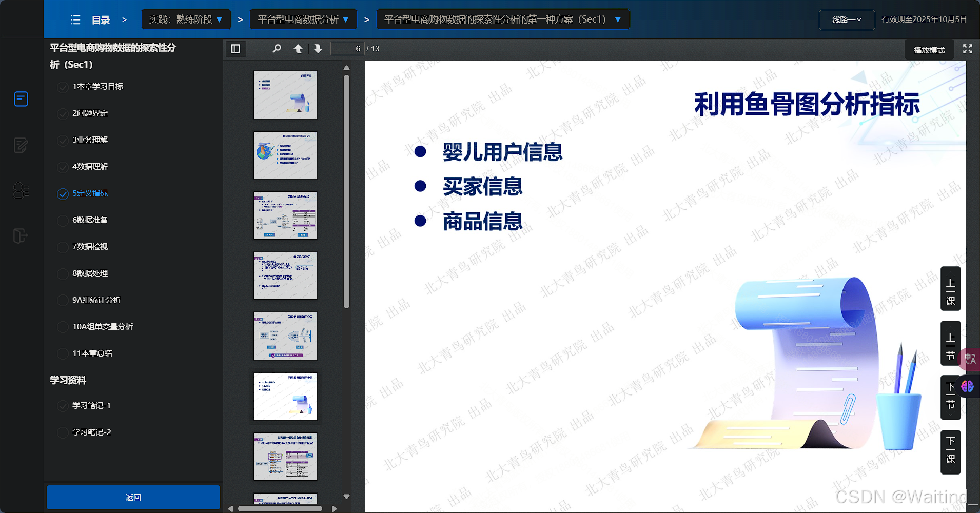The height and width of the screenshot is (513, 980).
Task: Expand the 平台型电商数据分析 dropdown
Action: (303, 19)
